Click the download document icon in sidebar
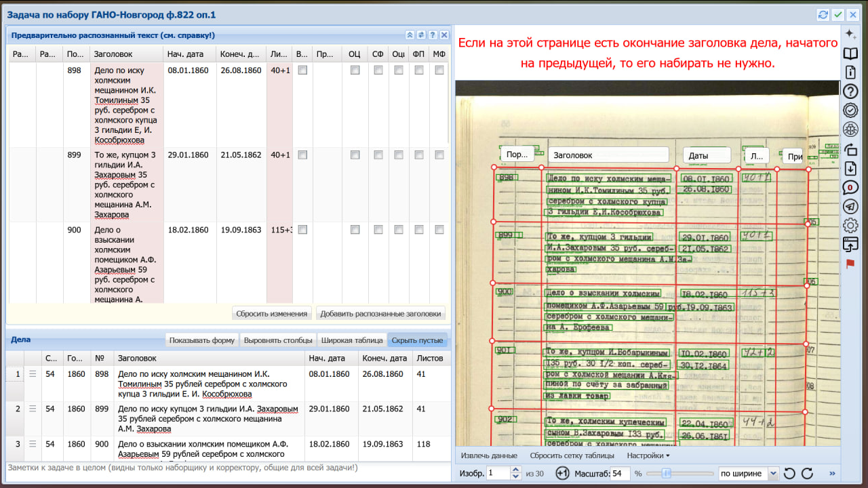Viewport: 868px width, 488px height. coord(850,168)
